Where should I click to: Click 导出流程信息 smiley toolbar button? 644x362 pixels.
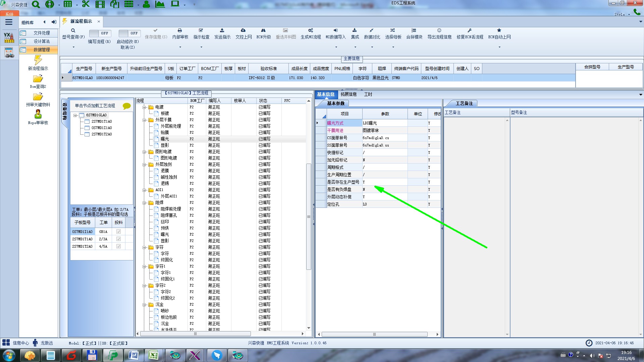point(439,34)
